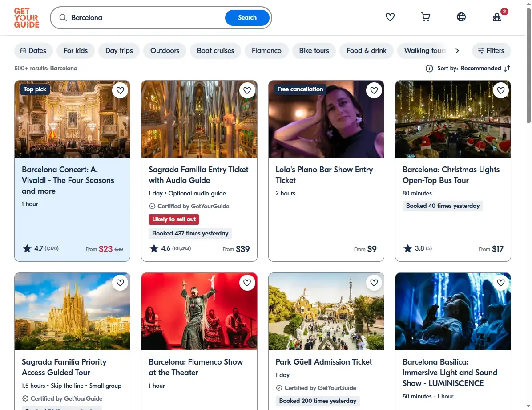Image resolution: width=532 pixels, height=410 pixels.
Task: Favorite Park Güell Admission Ticket
Action: coord(374,283)
